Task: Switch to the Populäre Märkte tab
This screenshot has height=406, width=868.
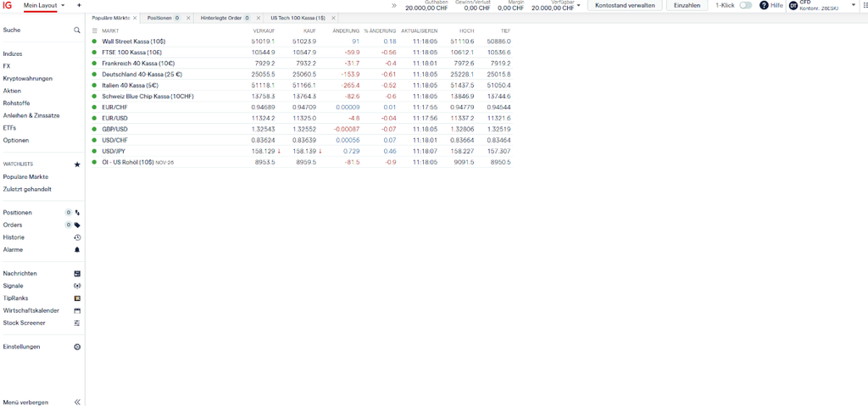Action: pos(111,19)
